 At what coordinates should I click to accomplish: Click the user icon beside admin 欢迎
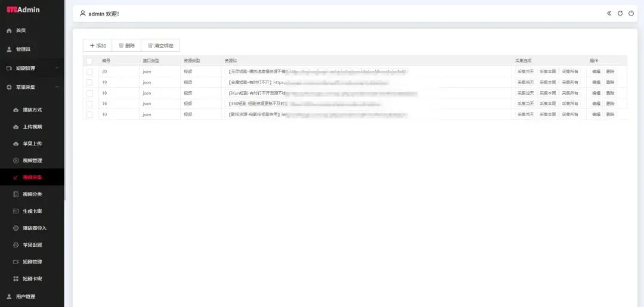tap(82, 14)
